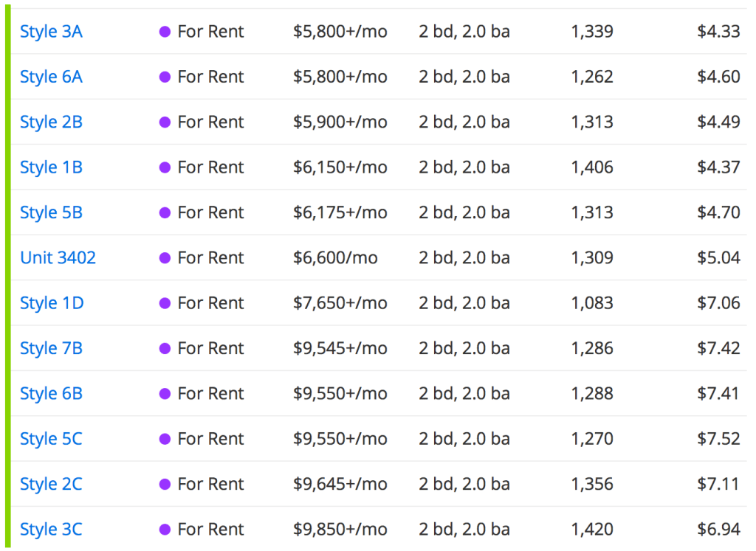Click the purple dot in Style 3C row

click(165, 530)
